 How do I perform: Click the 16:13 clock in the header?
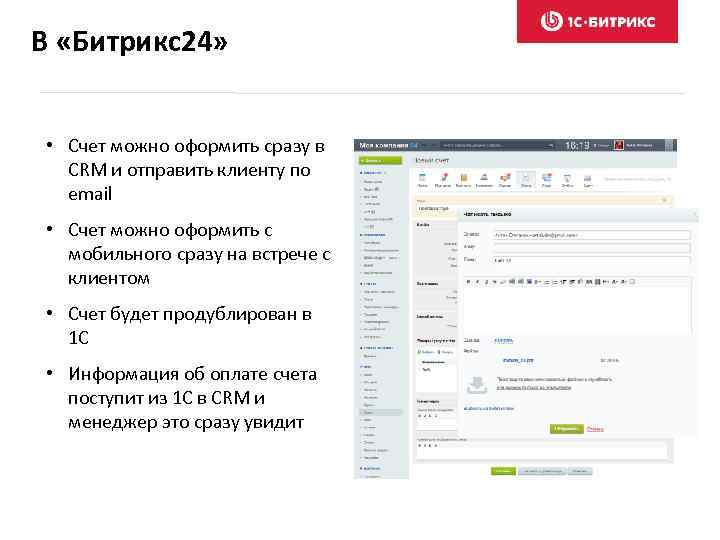click(577, 145)
